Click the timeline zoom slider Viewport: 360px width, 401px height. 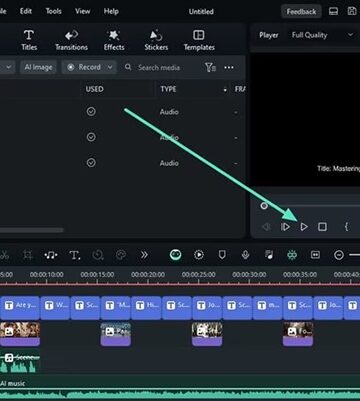(x=354, y=255)
